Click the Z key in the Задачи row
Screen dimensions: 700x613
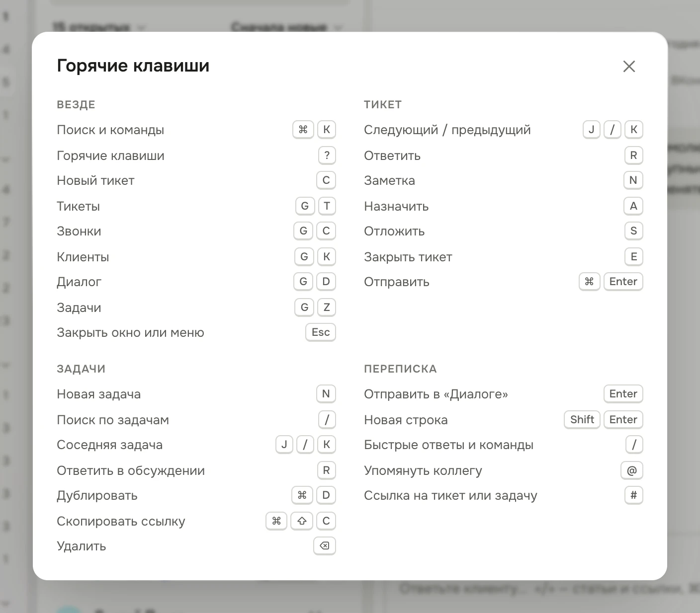point(327,307)
